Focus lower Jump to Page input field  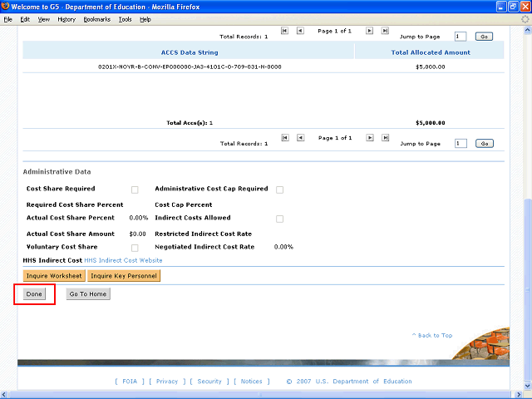point(461,144)
